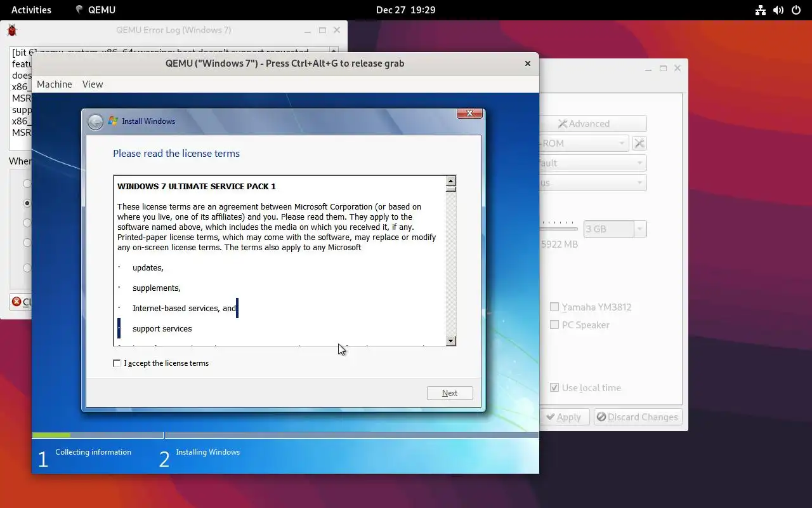Click the license text scrollbar track
Screen dimensions: 812x508
450,264
